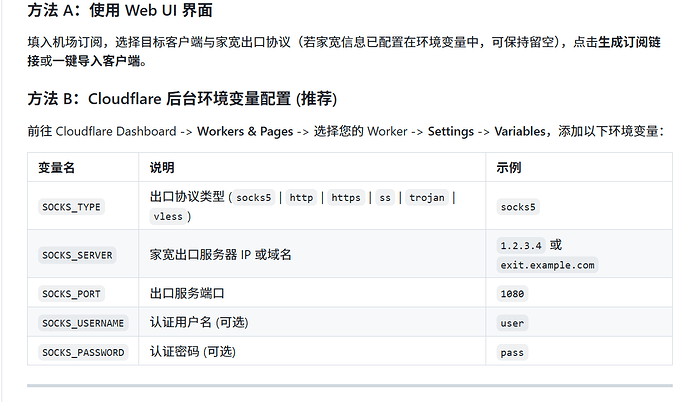This screenshot has height=402, width=690.
Task: Click the 1080 port example
Action: 512,294
